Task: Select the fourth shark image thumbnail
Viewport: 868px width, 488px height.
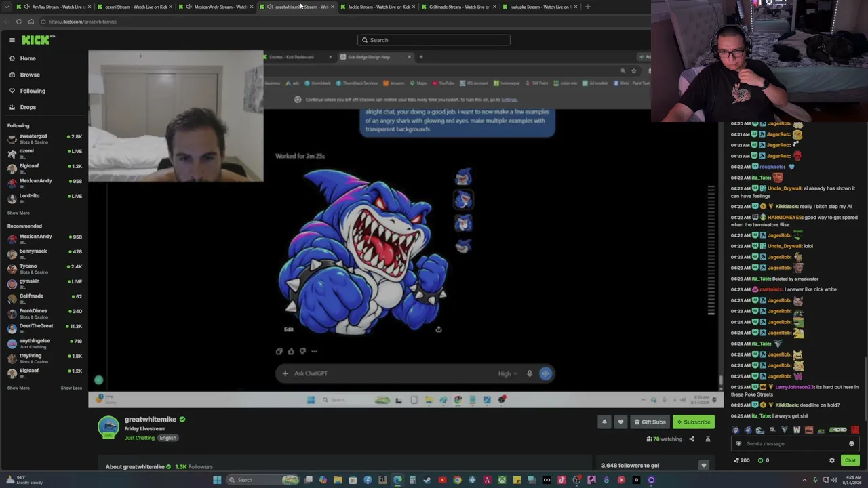Action: click(463, 246)
